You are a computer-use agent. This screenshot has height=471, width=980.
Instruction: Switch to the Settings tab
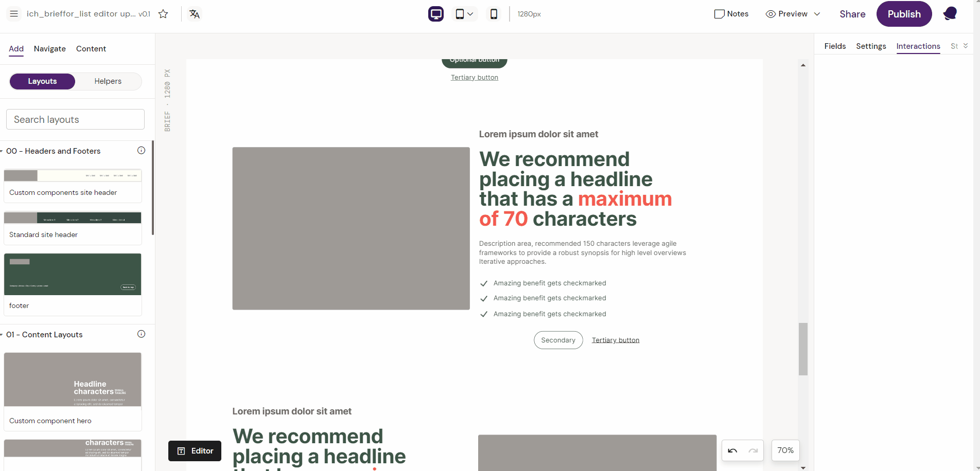(x=870, y=46)
